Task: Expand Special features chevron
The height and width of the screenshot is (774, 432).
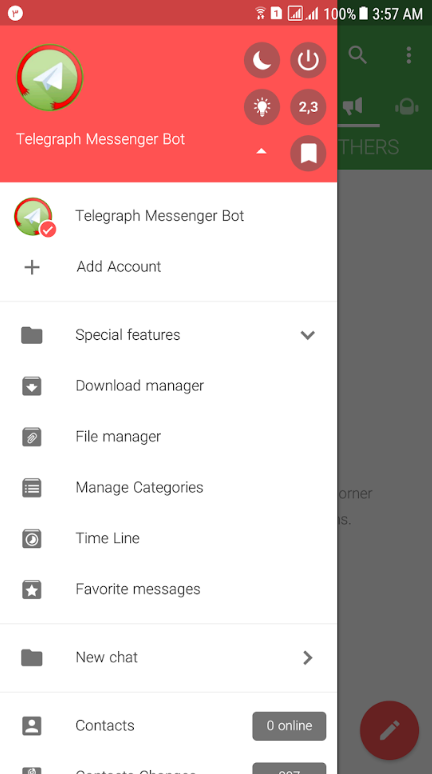Action: (308, 335)
